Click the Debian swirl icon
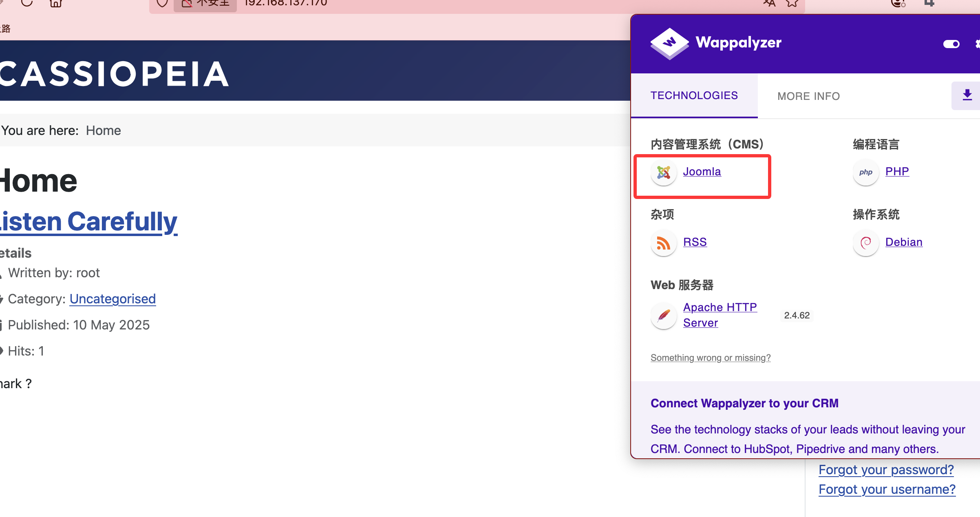 tap(865, 243)
